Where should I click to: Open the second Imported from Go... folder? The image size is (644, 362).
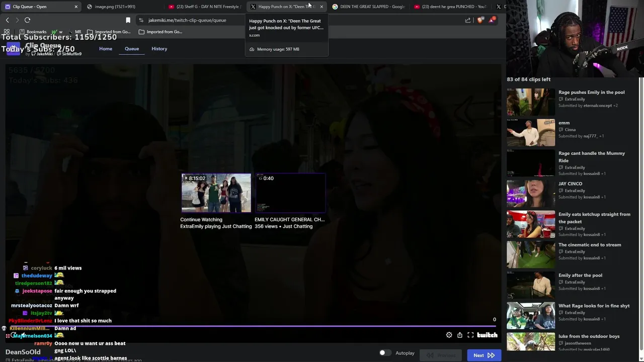[x=160, y=32]
